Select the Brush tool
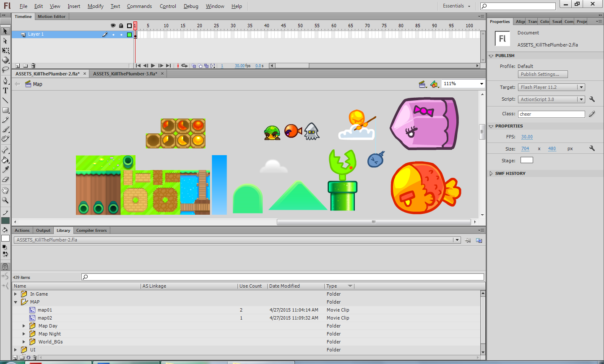This screenshot has width=604, height=364. click(5, 130)
